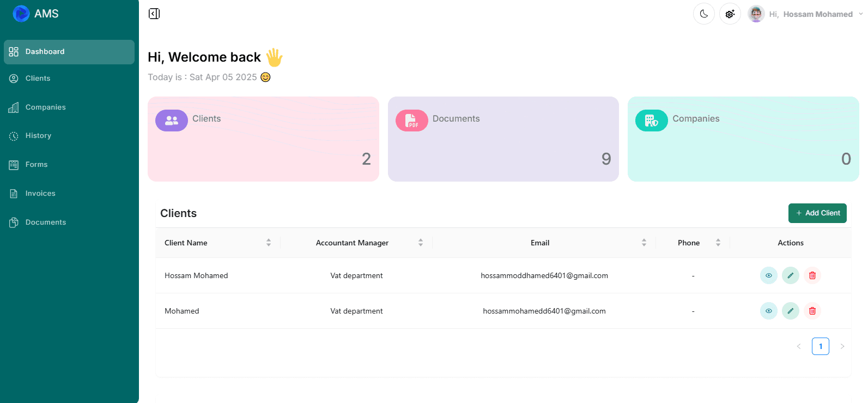Open the Dashboard sidebar item
This screenshot has height=403, width=868.
[69, 52]
